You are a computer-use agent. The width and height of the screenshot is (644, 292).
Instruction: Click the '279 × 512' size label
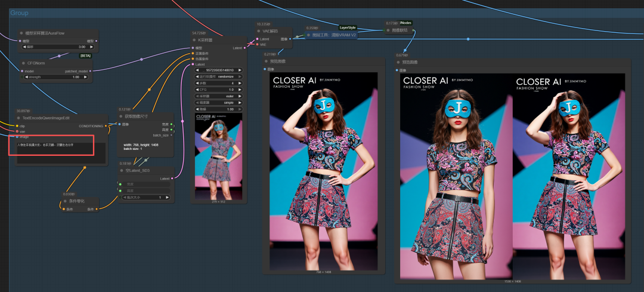click(218, 201)
